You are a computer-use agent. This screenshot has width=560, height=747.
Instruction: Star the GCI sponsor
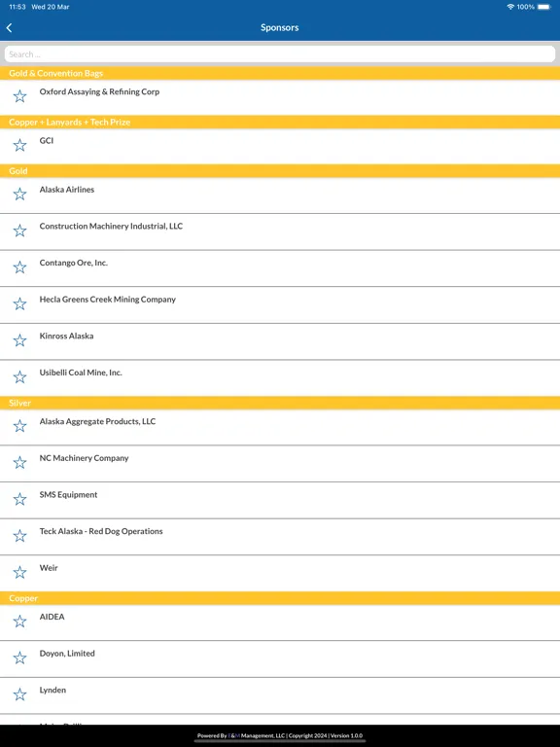[19, 145]
